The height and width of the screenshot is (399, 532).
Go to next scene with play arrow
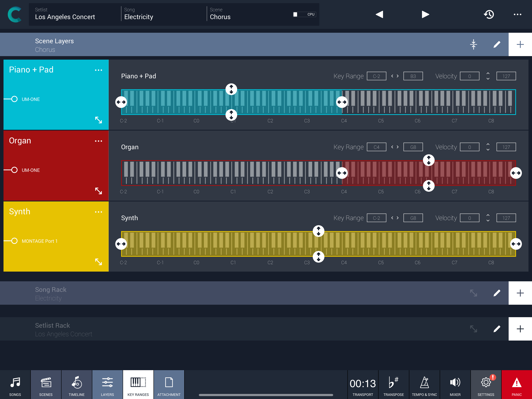425,14
